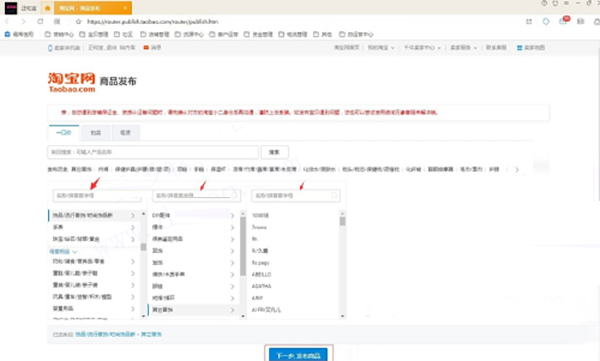Select 其它首饰 in the second column list

[163, 310]
